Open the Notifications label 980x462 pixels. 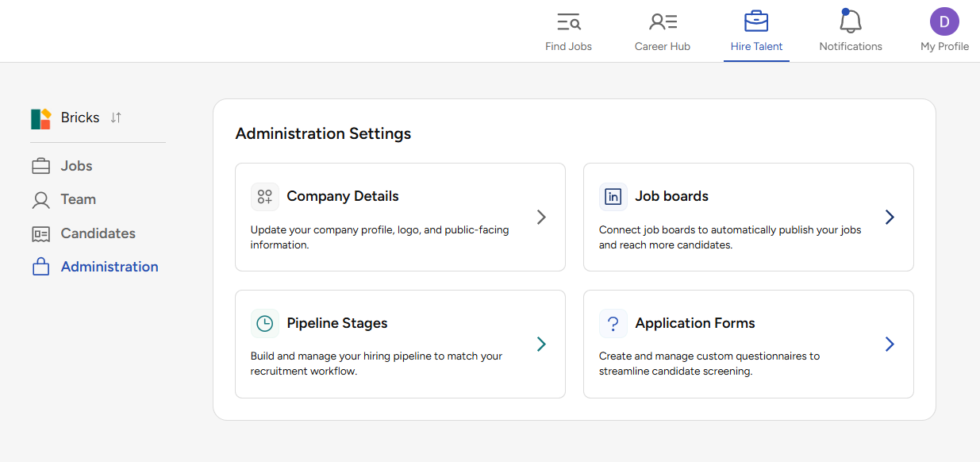(x=851, y=47)
